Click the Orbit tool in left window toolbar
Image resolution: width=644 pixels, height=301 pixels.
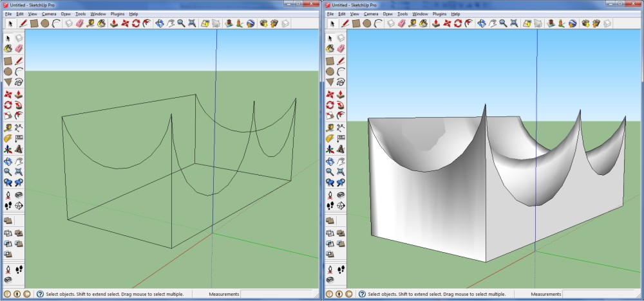pos(159,23)
